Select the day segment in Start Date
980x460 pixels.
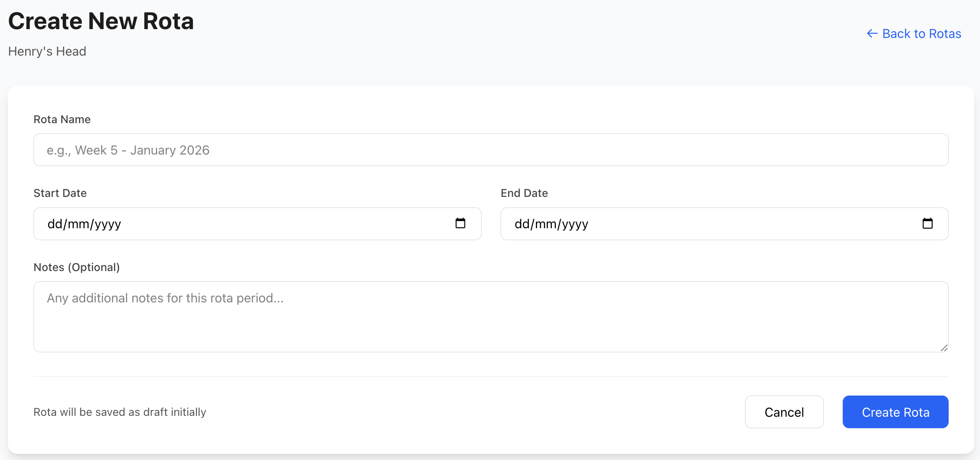click(x=55, y=224)
